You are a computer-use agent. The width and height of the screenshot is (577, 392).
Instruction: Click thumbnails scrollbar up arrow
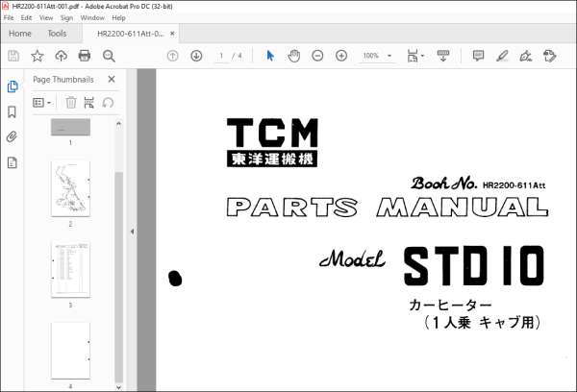point(118,124)
